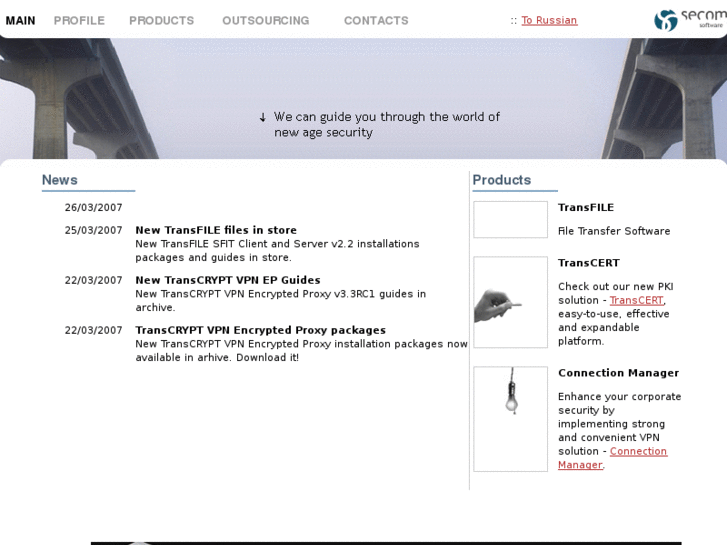727x545 pixels.
Task: Click the down arrow beside the slogan
Action: click(262, 117)
